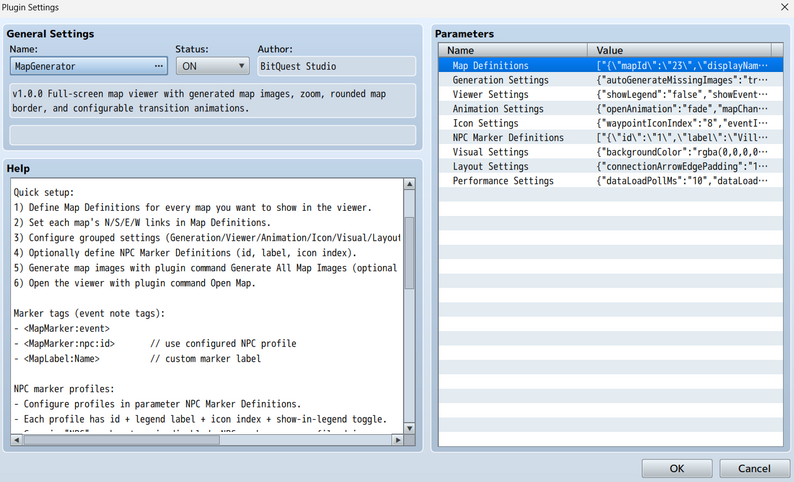Select the Map Definitions parameter row

[611, 65]
